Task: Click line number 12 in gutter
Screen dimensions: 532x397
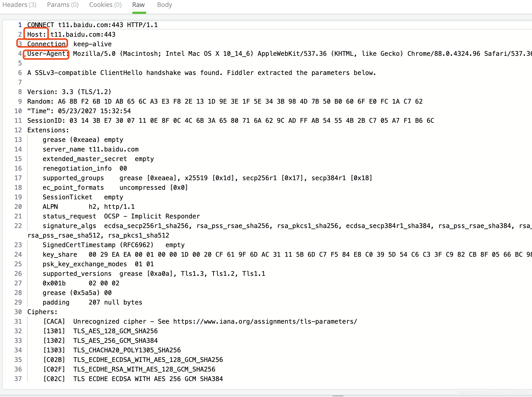Action: [x=18, y=130]
